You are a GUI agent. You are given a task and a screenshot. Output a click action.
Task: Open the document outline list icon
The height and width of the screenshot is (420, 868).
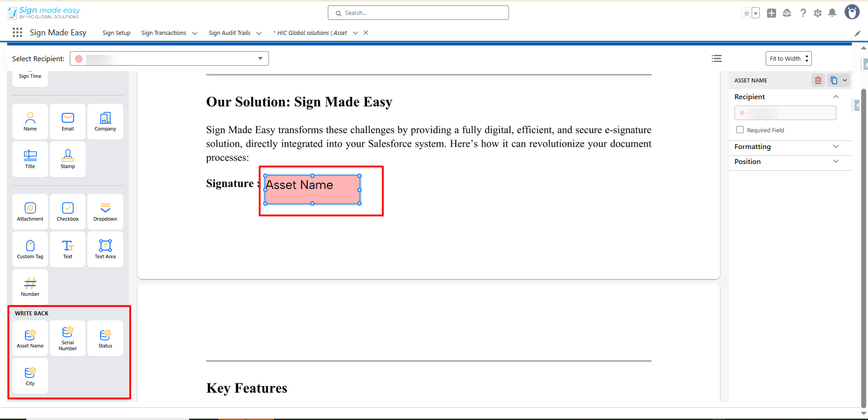(x=717, y=58)
